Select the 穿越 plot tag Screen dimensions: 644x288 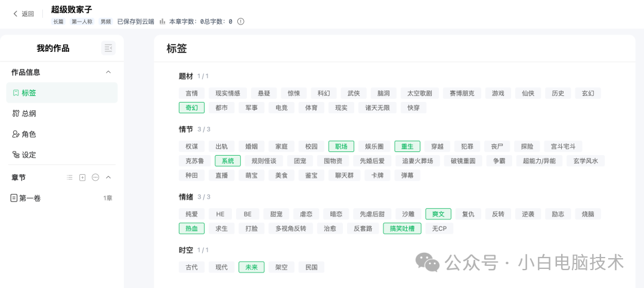pyautogui.click(x=438, y=146)
